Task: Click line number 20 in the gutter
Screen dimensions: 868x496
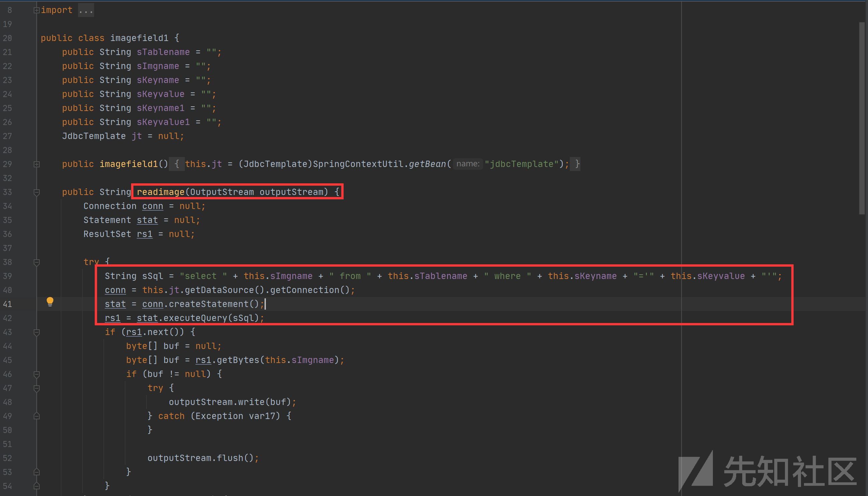Action: coord(7,38)
